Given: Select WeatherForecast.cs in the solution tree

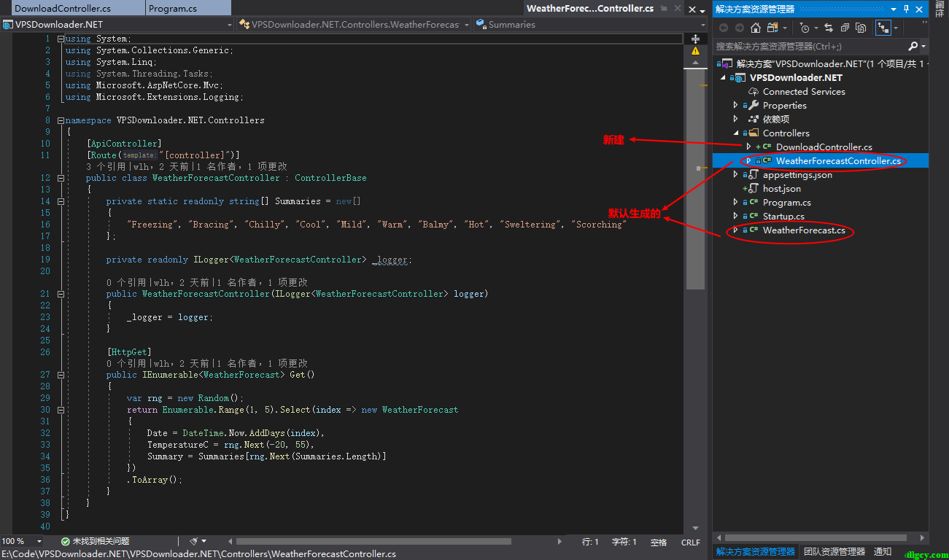Looking at the screenshot, I should coord(804,230).
